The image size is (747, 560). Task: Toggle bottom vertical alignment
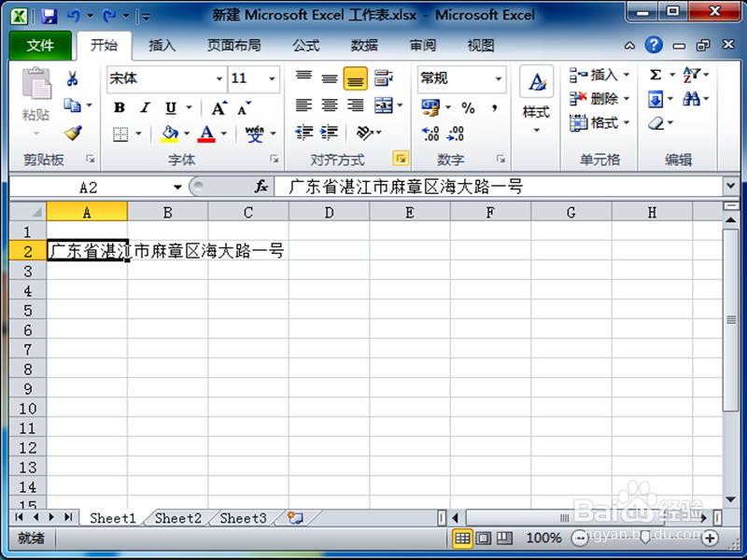pos(356,78)
